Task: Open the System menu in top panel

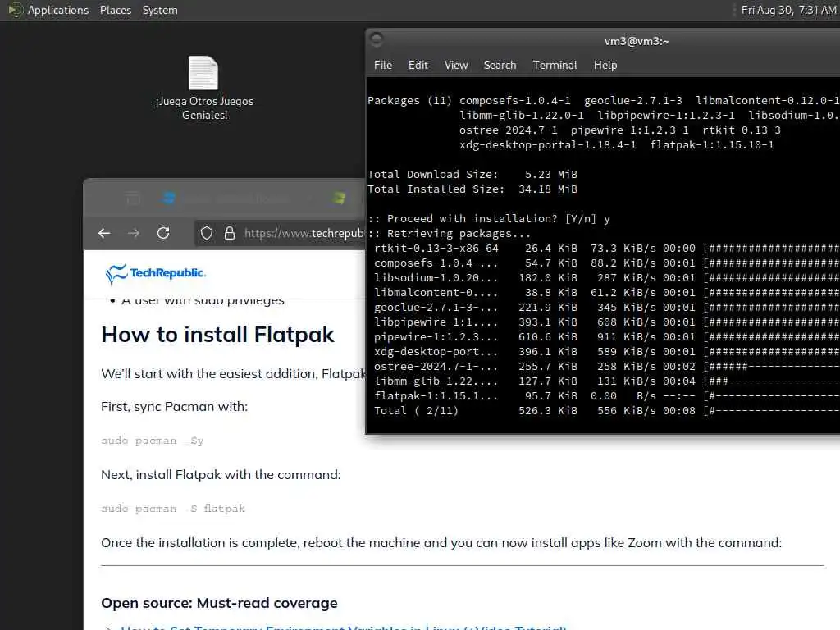Action: pos(160,10)
